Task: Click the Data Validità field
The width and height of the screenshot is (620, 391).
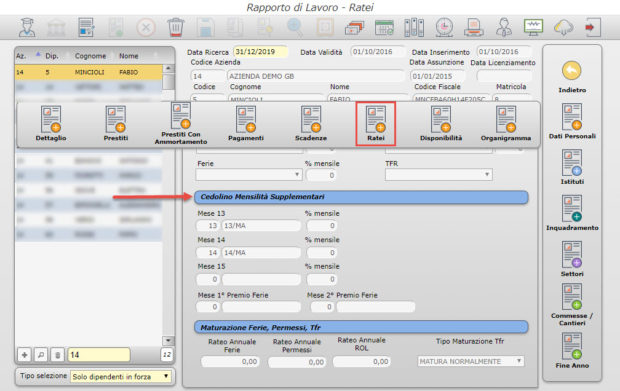Action: [x=378, y=52]
